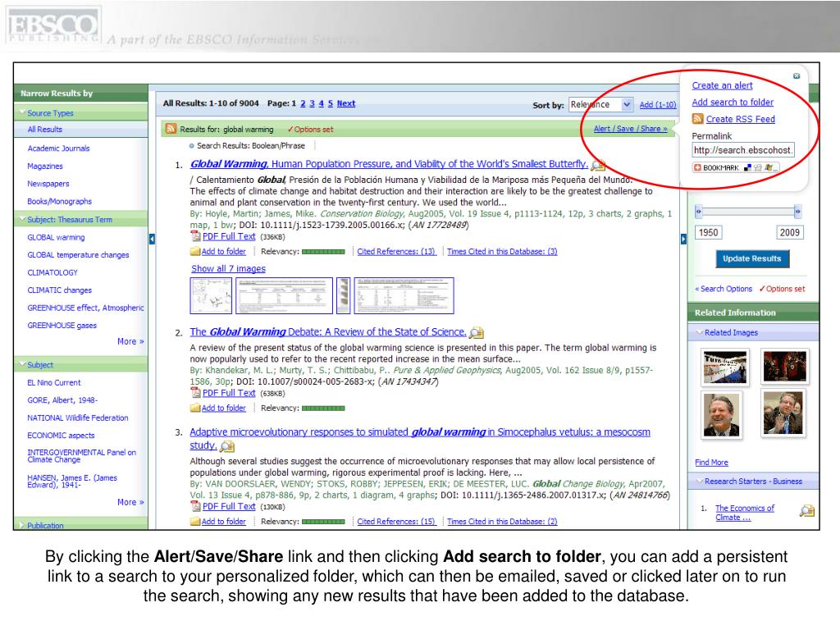Filter by Magazines source type
This screenshot has width=840, height=630.
coord(45,166)
